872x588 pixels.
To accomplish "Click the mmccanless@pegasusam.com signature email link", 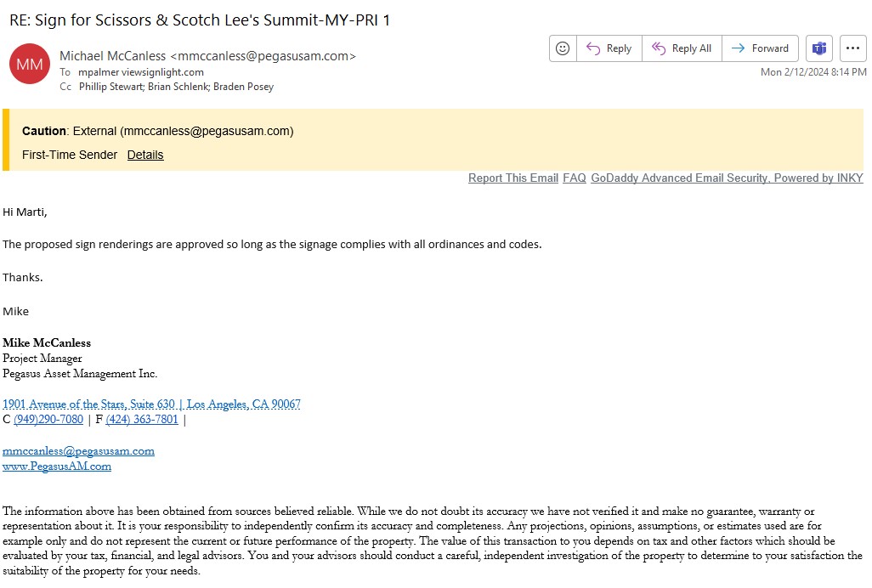I will coord(78,451).
